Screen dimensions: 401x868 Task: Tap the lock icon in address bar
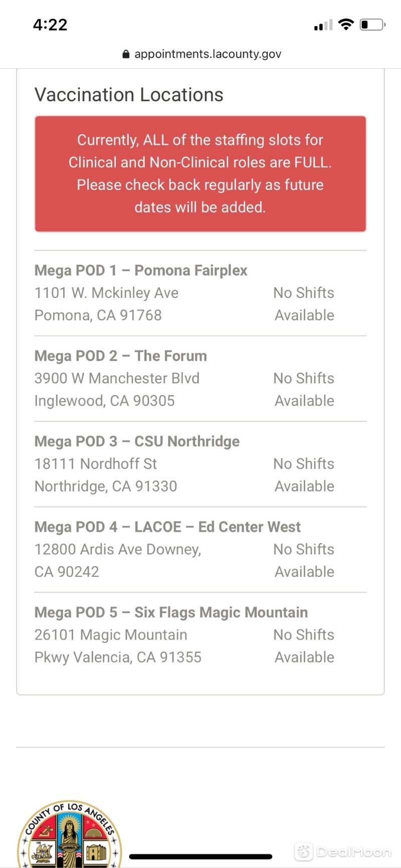pyautogui.click(x=126, y=54)
